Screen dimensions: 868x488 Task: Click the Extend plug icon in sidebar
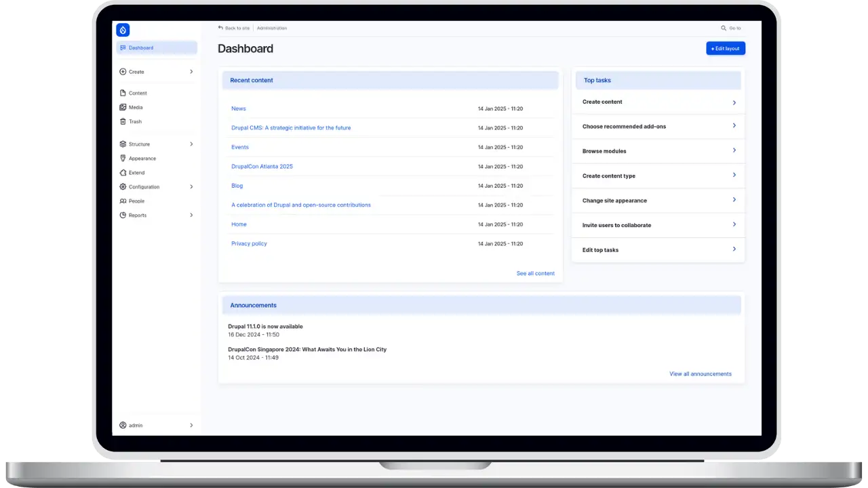pos(123,173)
